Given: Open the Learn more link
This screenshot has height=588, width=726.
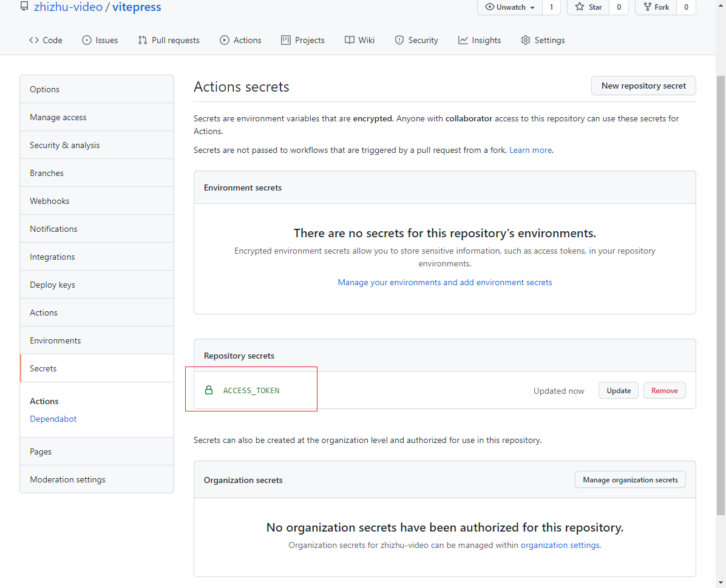Looking at the screenshot, I should coord(531,150).
